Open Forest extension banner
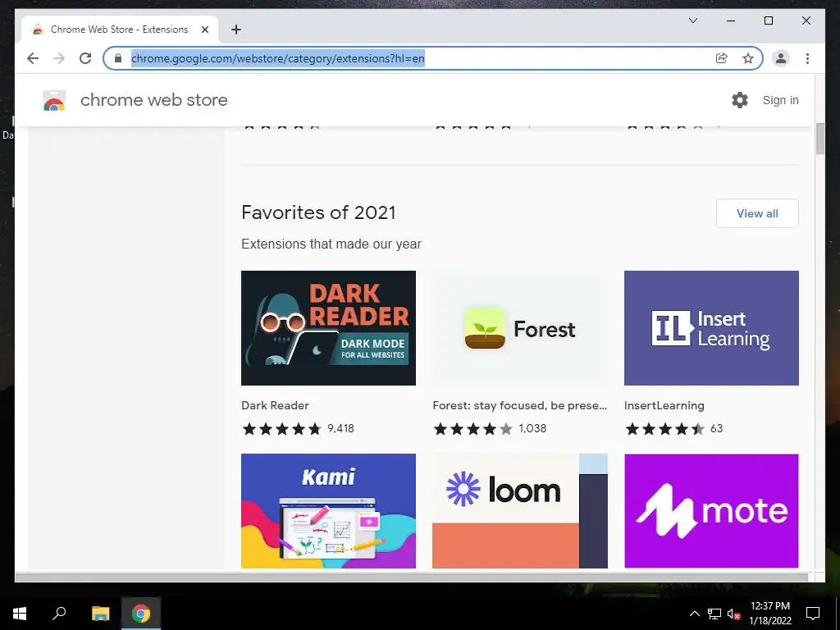The height and width of the screenshot is (630, 840). pos(519,328)
